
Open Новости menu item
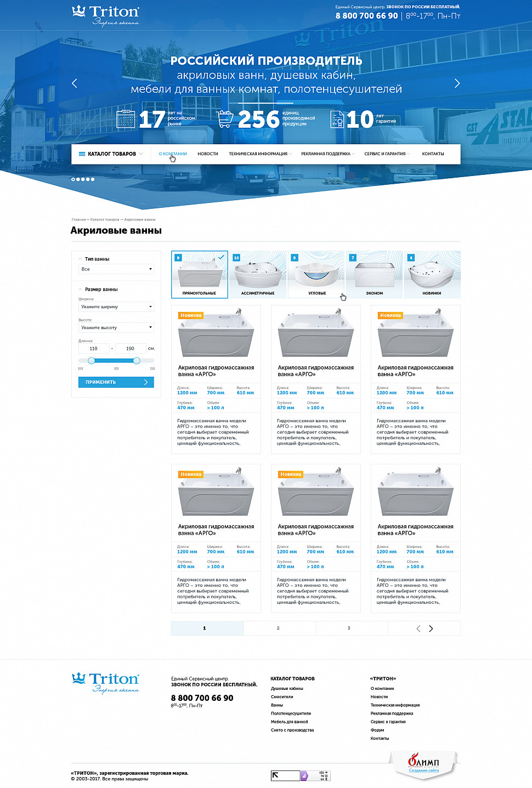pyautogui.click(x=208, y=154)
